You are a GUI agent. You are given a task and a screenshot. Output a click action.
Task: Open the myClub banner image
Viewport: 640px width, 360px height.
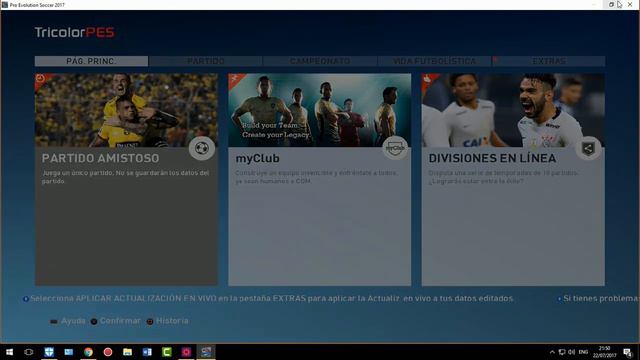(x=320, y=110)
